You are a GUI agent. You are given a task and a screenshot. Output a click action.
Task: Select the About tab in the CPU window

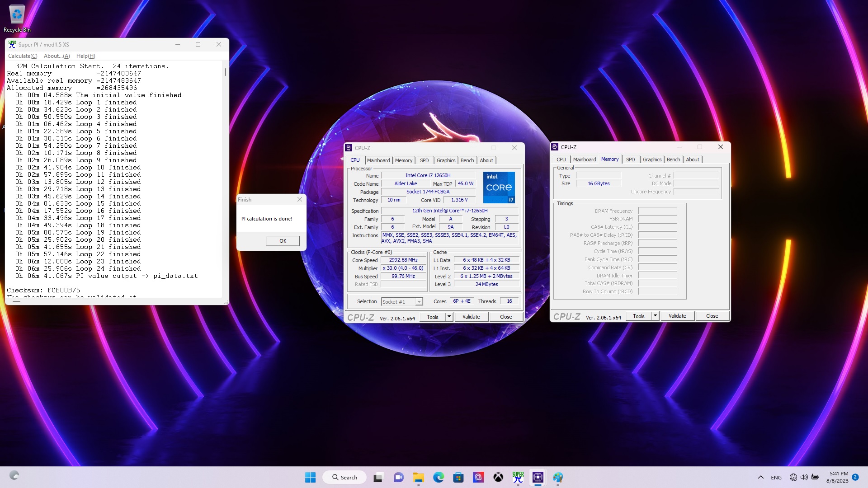486,160
